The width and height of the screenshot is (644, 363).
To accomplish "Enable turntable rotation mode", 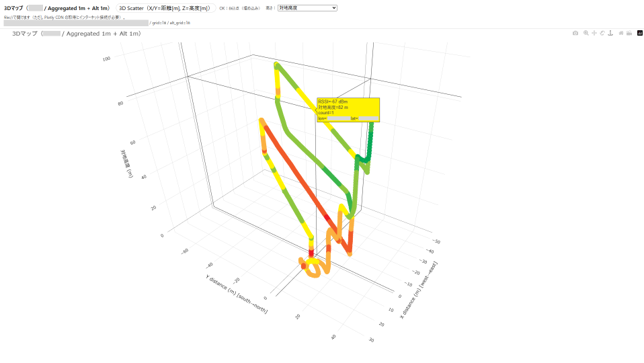I will (610, 33).
